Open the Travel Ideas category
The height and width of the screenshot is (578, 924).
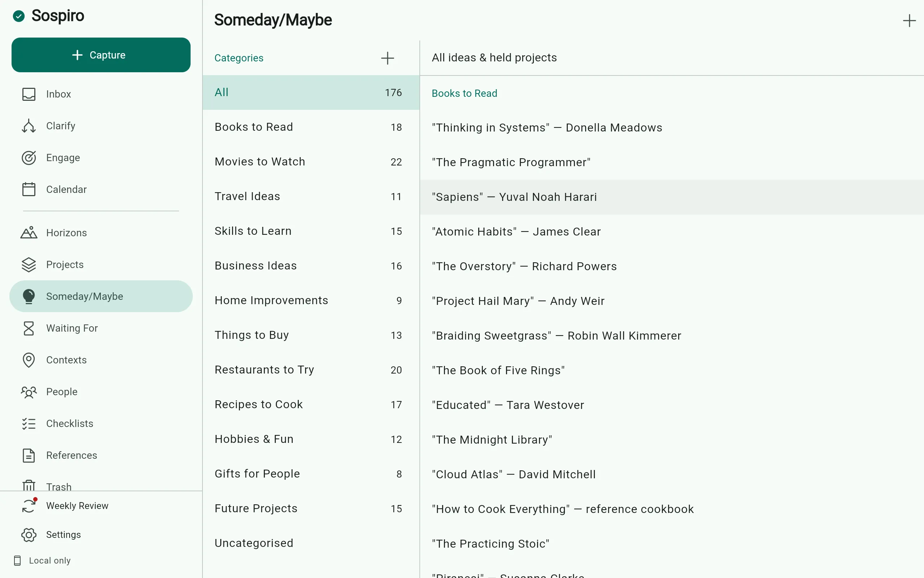(x=311, y=197)
